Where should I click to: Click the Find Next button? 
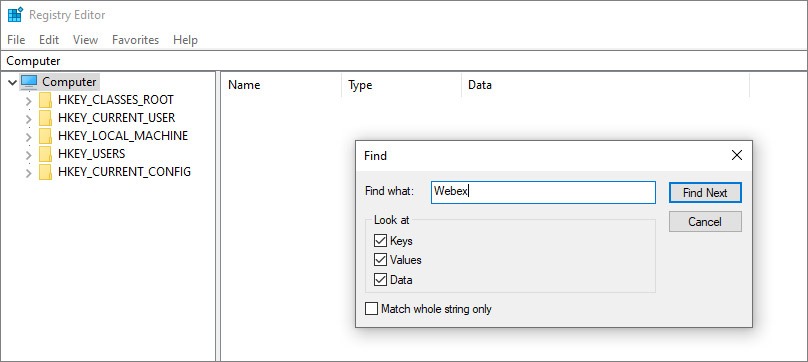[705, 193]
